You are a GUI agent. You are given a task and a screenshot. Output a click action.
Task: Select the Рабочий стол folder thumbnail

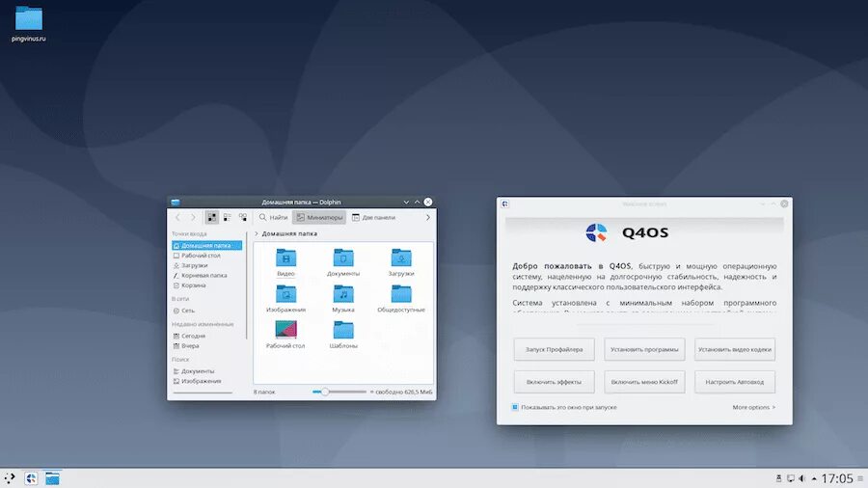coord(285,330)
